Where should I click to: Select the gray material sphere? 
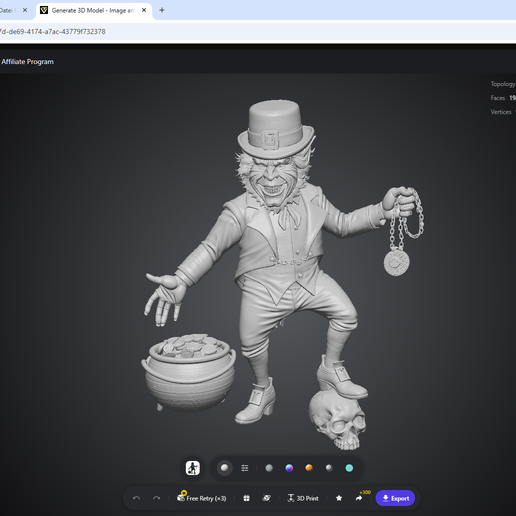tap(269, 468)
